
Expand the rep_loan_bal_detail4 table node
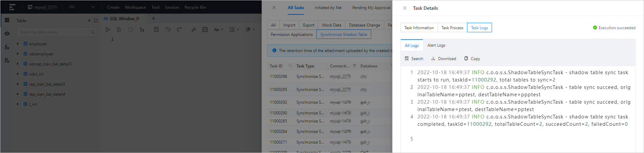point(18,94)
